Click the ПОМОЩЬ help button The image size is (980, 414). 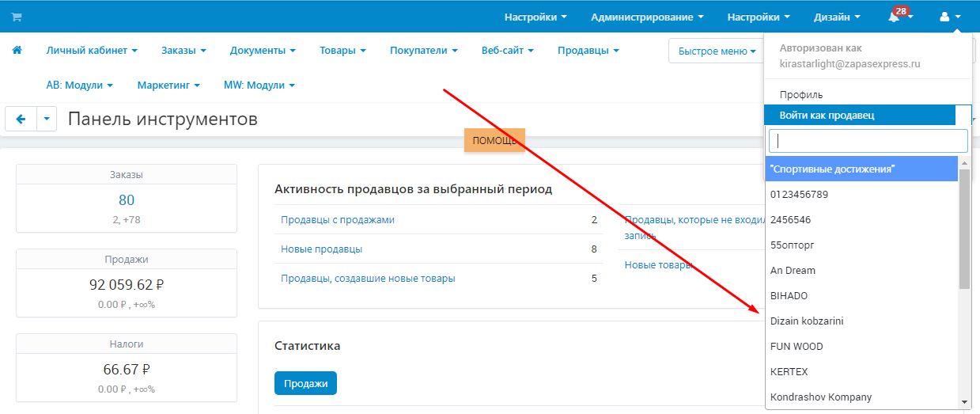(x=494, y=140)
